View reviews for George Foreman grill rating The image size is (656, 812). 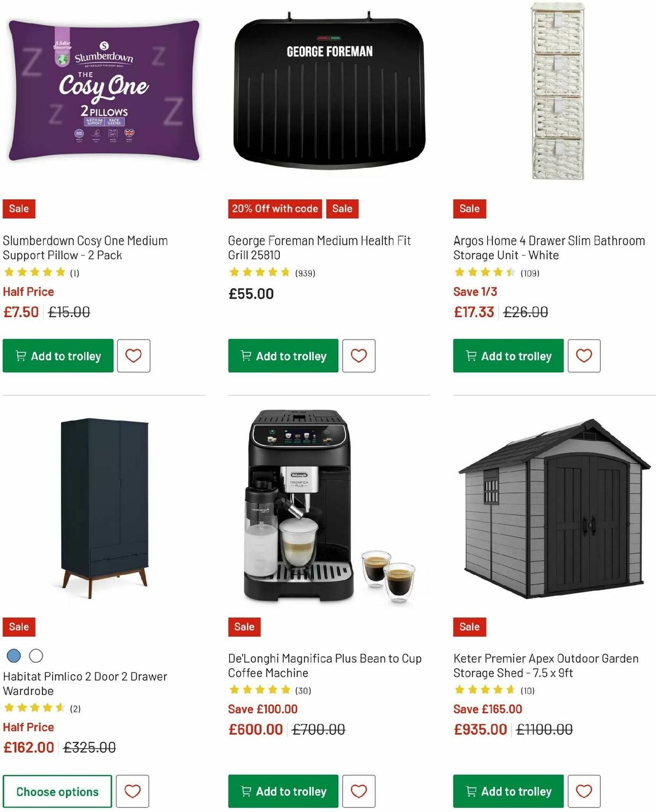[x=304, y=273]
